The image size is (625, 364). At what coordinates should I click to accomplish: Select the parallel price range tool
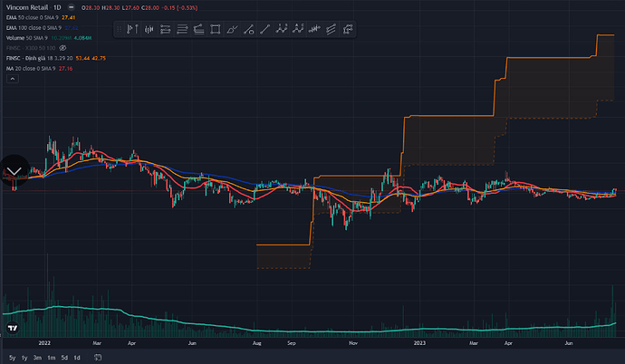tap(166, 29)
